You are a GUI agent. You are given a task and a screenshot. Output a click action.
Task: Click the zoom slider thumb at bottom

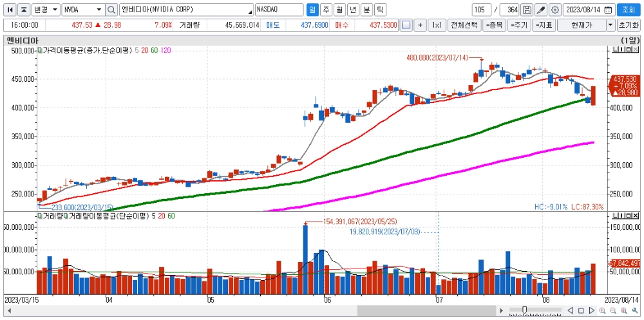tap(524, 310)
